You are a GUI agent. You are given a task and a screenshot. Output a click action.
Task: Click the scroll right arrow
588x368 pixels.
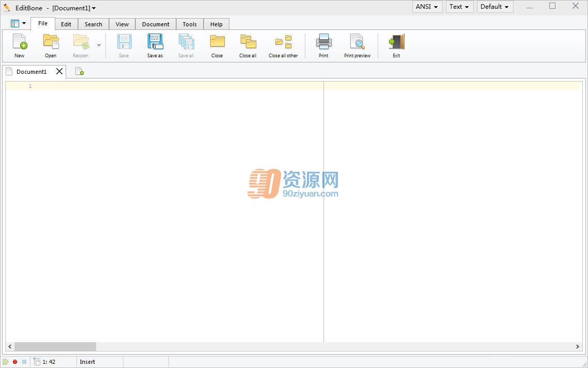pos(578,347)
